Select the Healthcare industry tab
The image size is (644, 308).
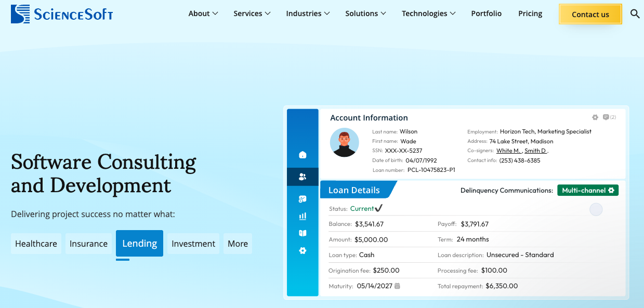point(36,244)
